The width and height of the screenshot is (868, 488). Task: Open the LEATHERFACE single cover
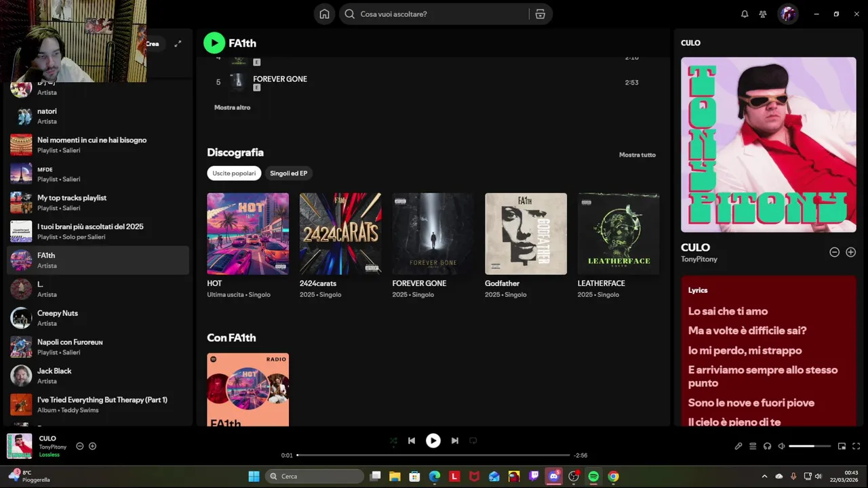click(618, 234)
